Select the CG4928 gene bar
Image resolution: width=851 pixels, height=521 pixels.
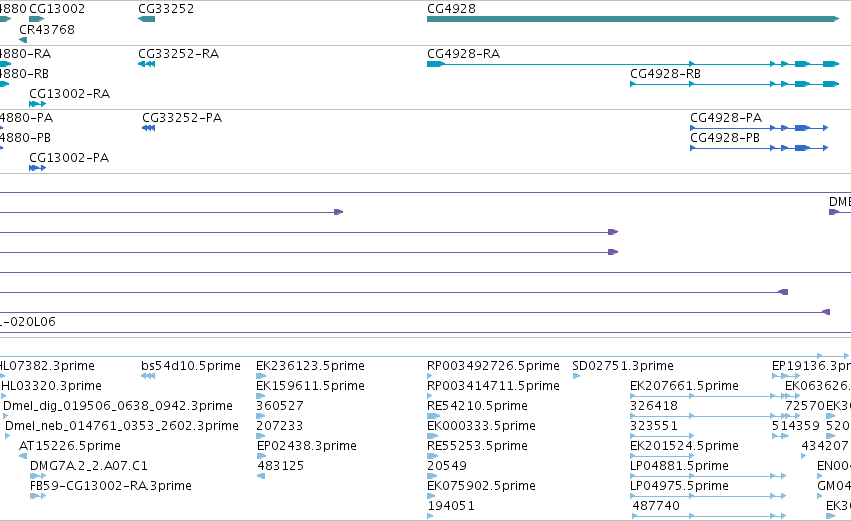pyautogui.click(x=633, y=19)
